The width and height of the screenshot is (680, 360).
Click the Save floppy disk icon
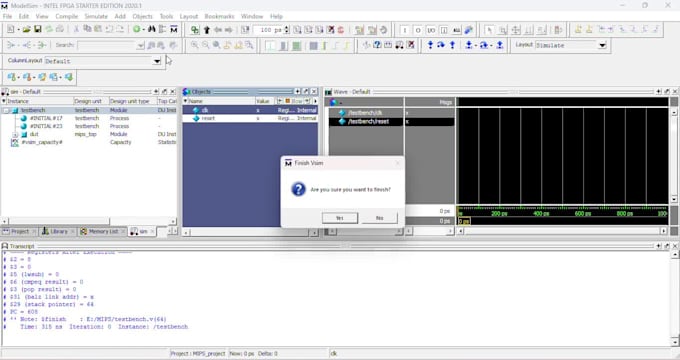click(x=38, y=29)
